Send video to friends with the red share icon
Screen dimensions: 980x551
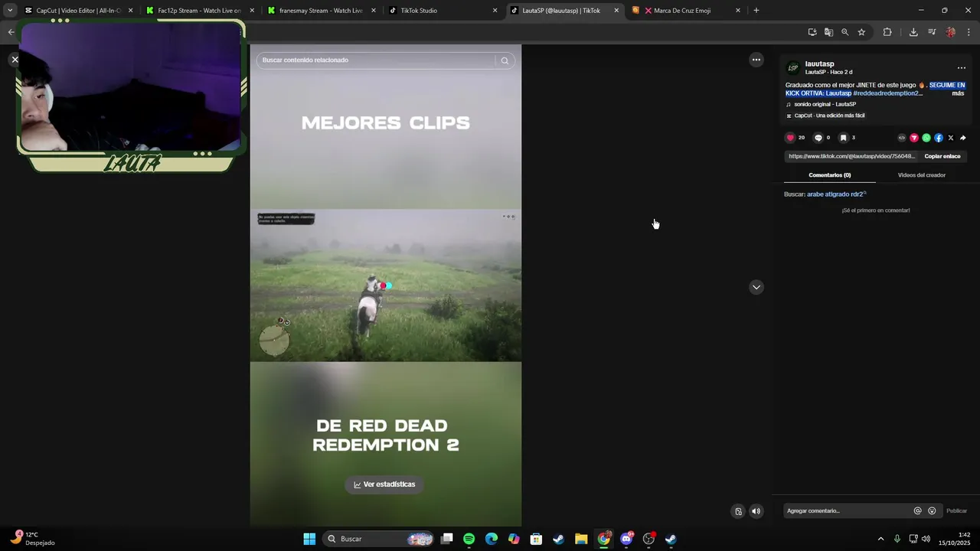pyautogui.click(x=913, y=138)
